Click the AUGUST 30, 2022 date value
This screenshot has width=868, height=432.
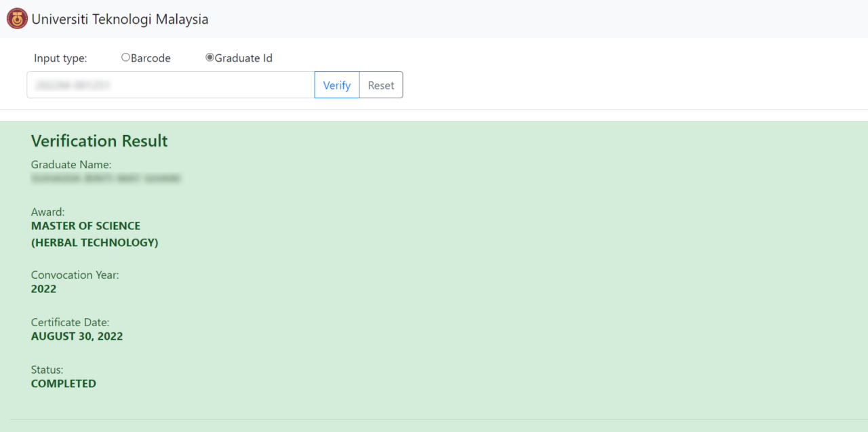[77, 336]
